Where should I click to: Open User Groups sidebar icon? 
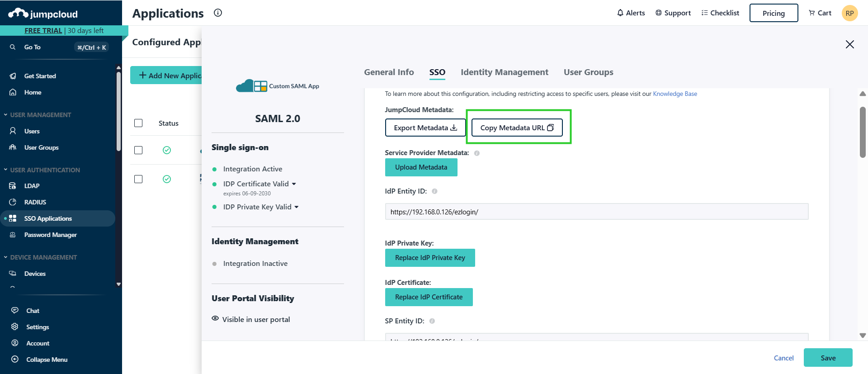(13, 147)
